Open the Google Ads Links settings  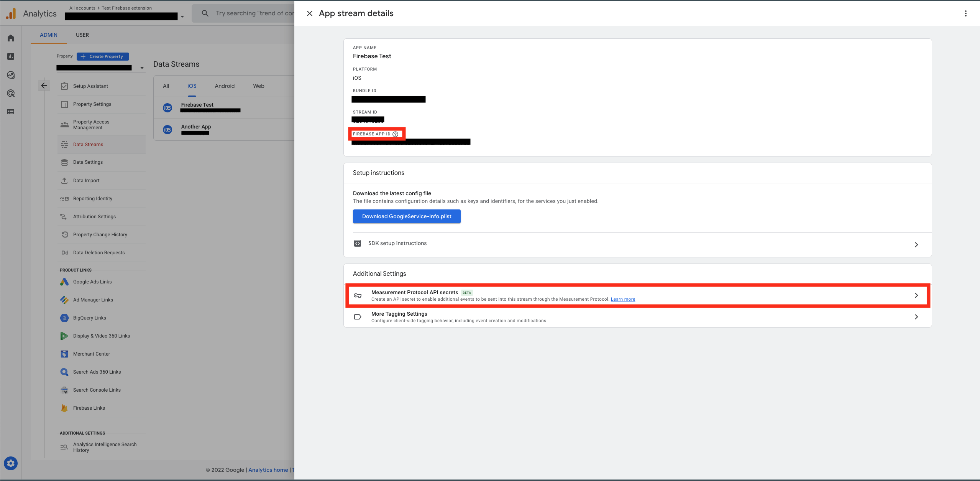point(92,282)
